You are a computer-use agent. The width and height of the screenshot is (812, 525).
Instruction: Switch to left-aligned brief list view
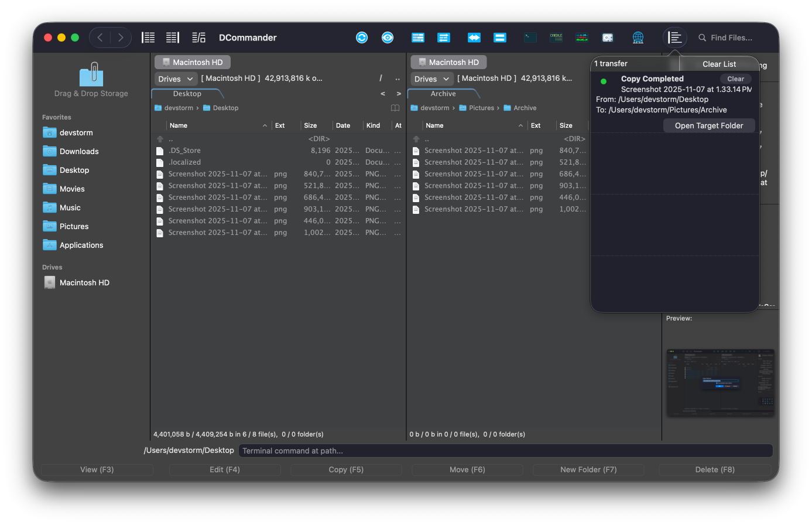tap(149, 37)
